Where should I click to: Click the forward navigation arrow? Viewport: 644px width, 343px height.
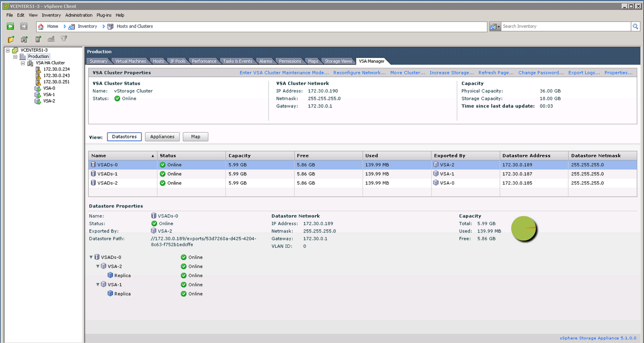click(24, 26)
